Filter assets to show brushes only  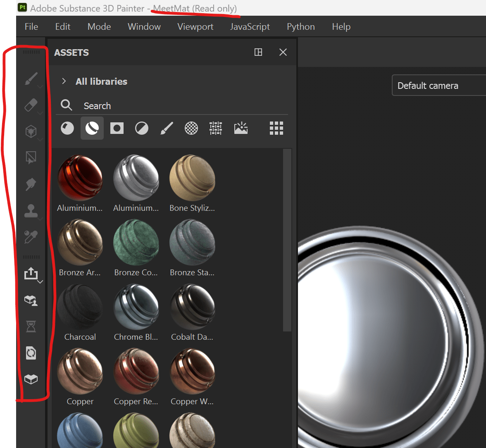(167, 128)
